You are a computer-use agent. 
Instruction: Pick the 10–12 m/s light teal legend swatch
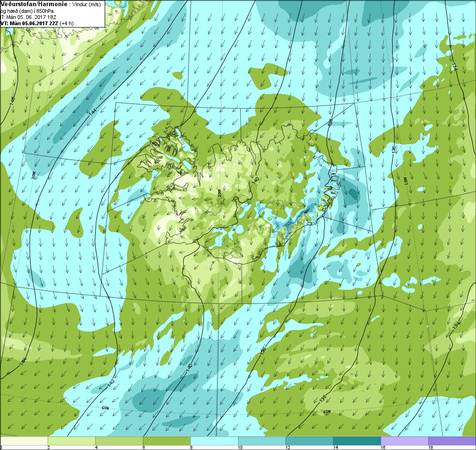tap(262, 440)
